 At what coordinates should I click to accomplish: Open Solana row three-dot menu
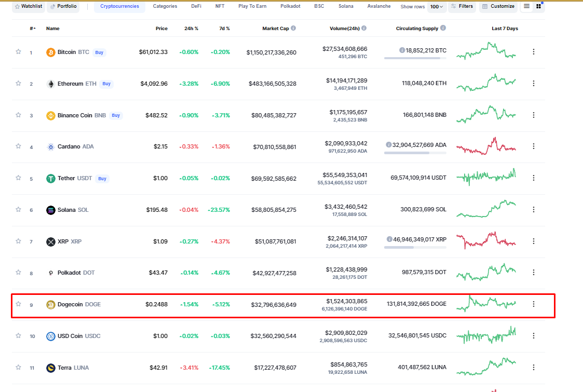pos(534,209)
